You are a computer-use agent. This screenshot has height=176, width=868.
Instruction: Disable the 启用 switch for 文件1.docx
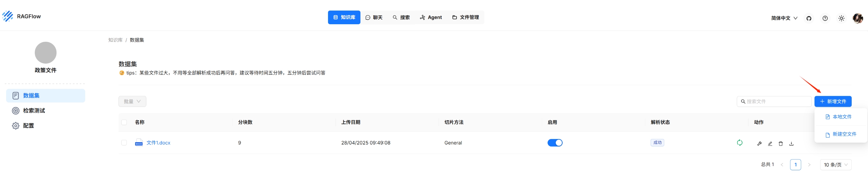(554, 143)
